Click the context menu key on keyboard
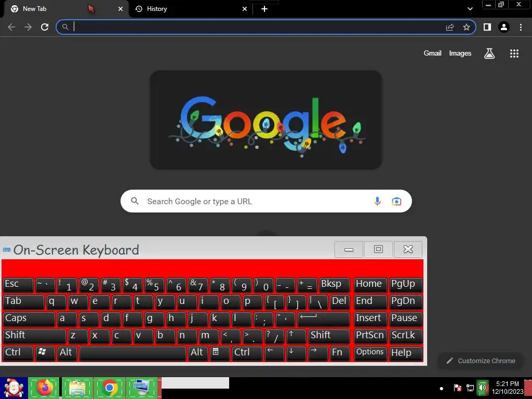The width and height of the screenshot is (532, 399). [x=220, y=353]
